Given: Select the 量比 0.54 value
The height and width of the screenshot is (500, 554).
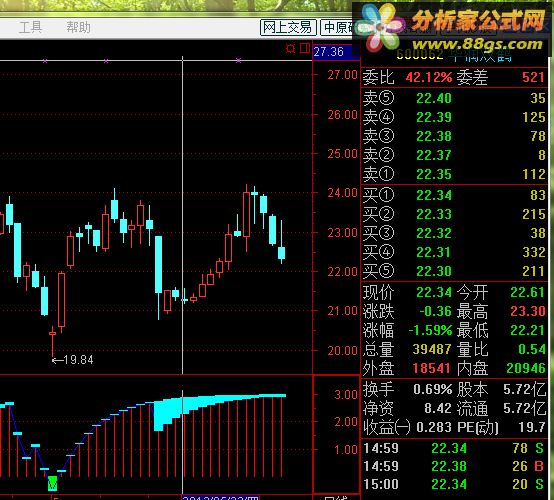Looking at the screenshot, I should [x=531, y=350].
